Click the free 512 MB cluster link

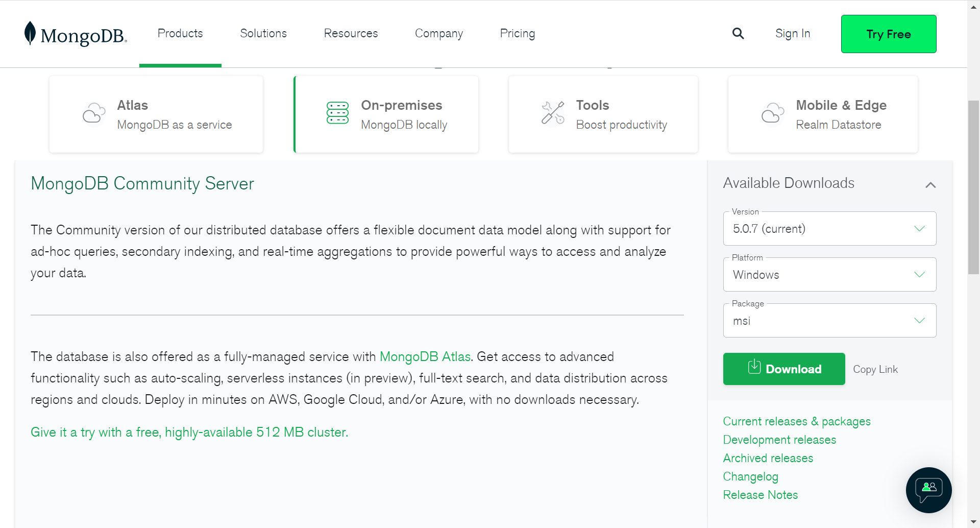point(189,432)
